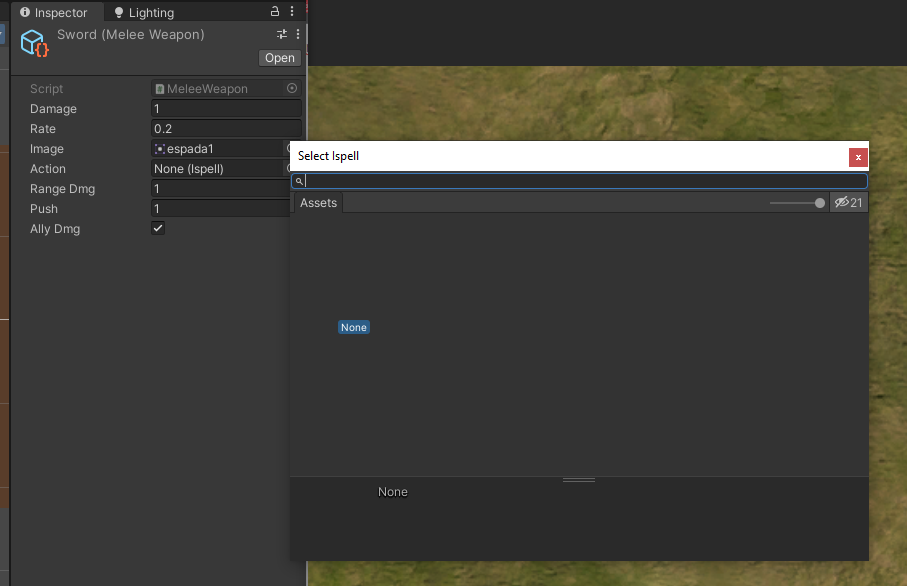This screenshot has width=907, height=586.
Task: Toggle the Lighting tab bulb icon
Action: point(119,12)
